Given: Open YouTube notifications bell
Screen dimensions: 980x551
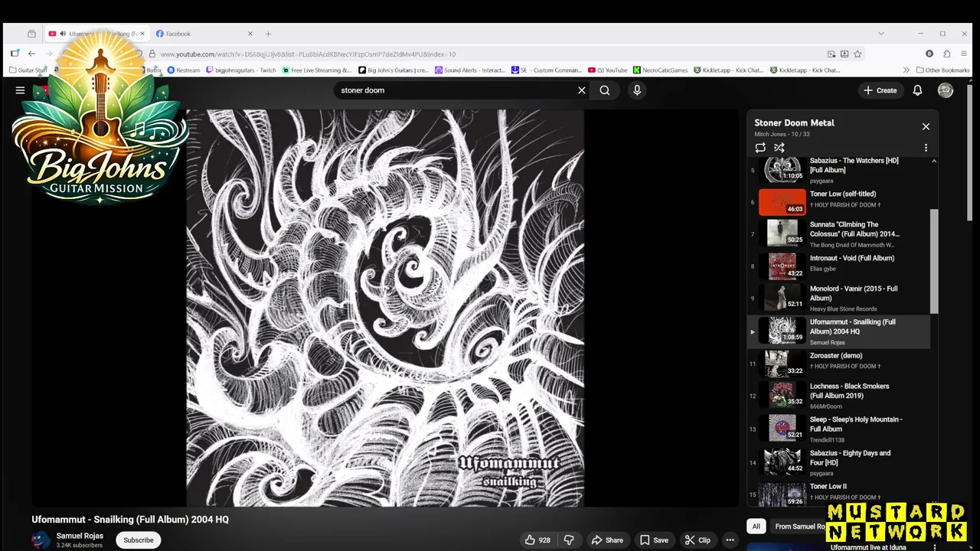Looking at the screenshot, I should point(917,90).
